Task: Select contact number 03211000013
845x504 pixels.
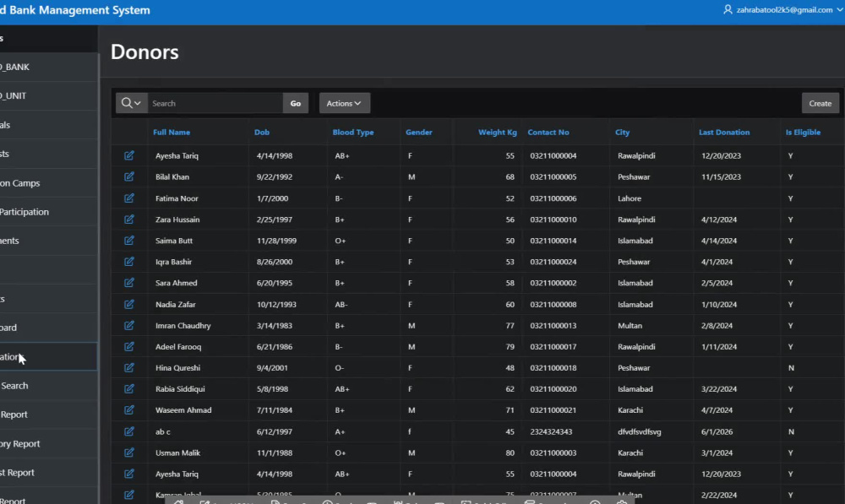Action: (x=553, y=325)
